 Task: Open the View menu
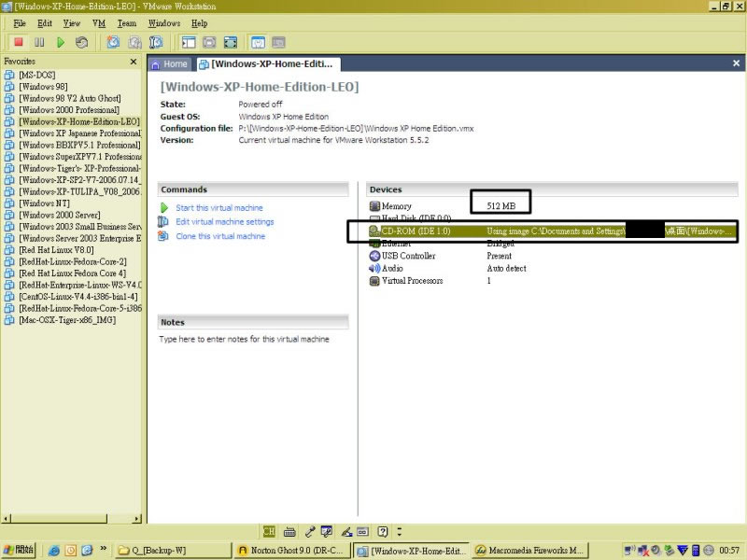(72, 23)
